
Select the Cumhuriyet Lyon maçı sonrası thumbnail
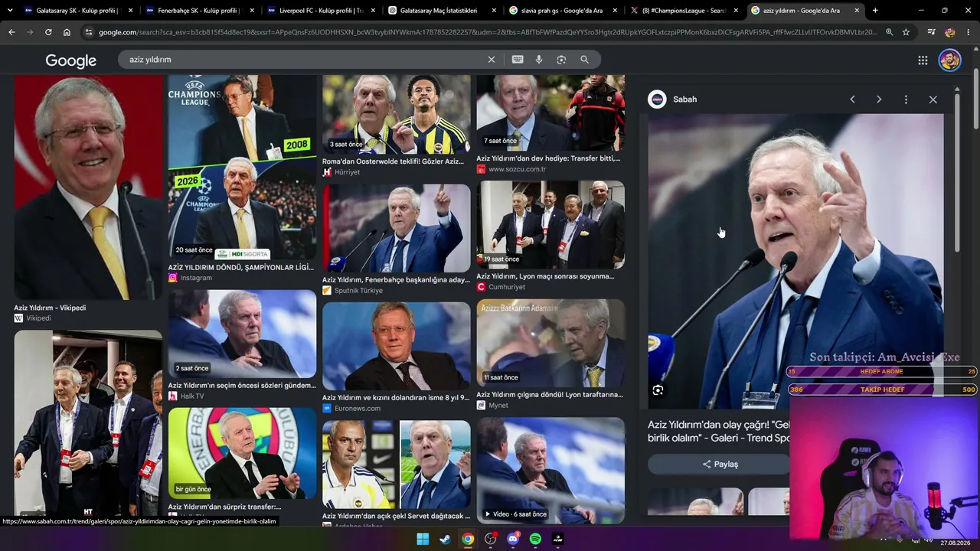550,225
